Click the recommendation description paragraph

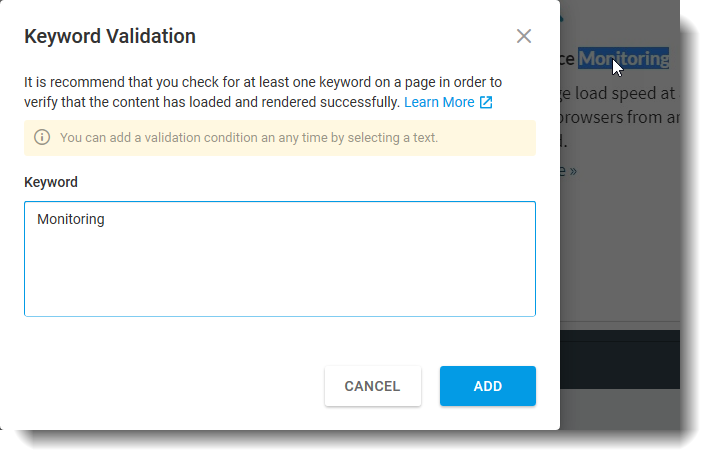[263, 92]
